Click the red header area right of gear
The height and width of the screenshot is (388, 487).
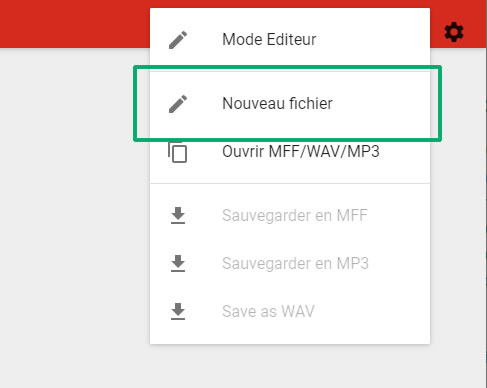point(476,24)
